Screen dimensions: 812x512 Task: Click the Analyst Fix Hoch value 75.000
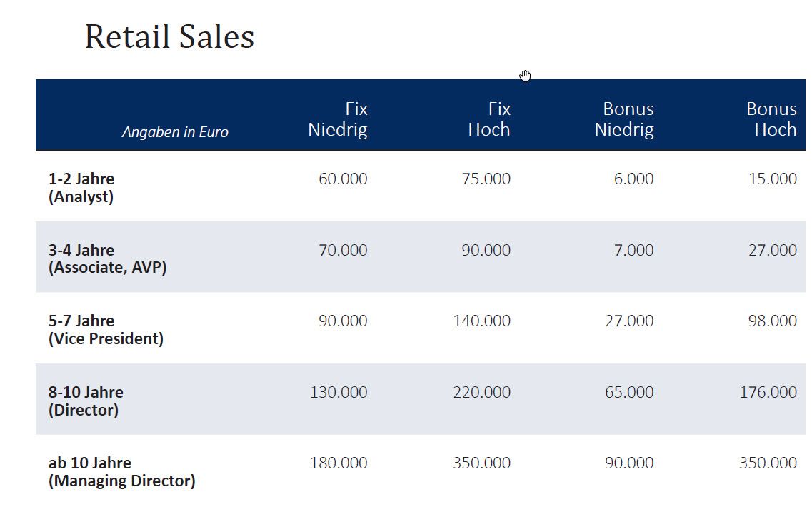click(486, 179)
